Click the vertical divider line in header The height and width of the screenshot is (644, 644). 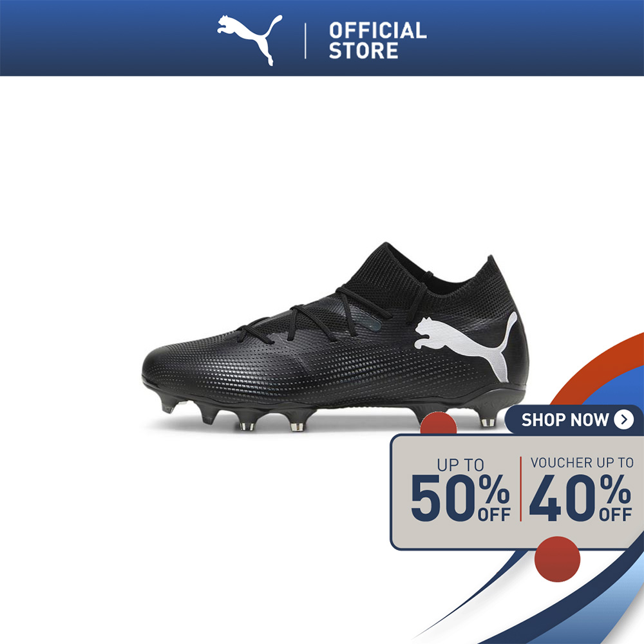(305, 41)
